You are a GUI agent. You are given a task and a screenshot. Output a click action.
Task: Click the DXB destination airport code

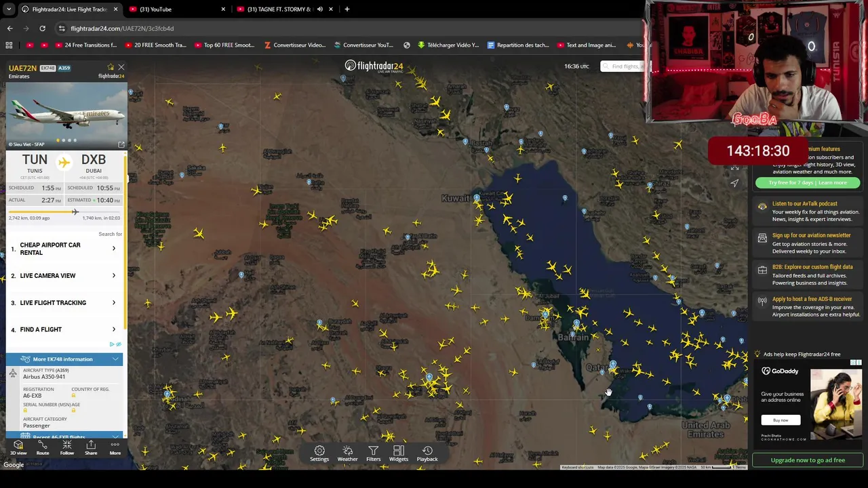[94, 160]
